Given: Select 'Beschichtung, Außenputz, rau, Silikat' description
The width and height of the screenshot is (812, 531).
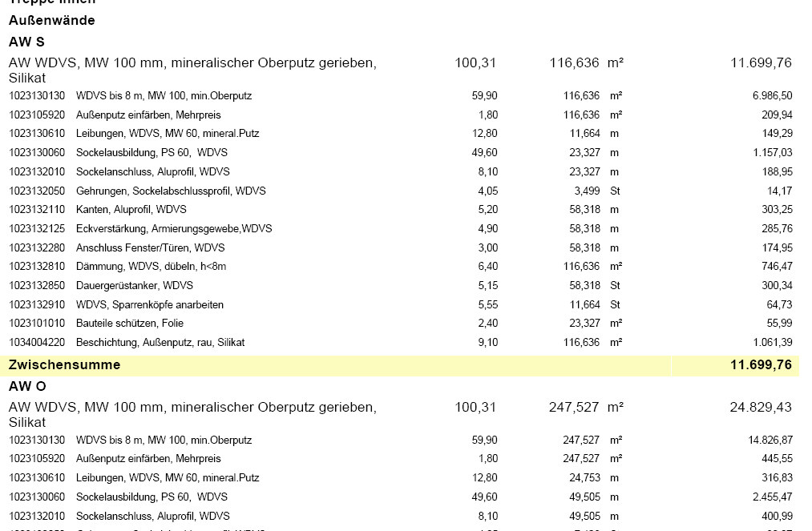Looking at the screenshot, I should click(x=160, y=343).
